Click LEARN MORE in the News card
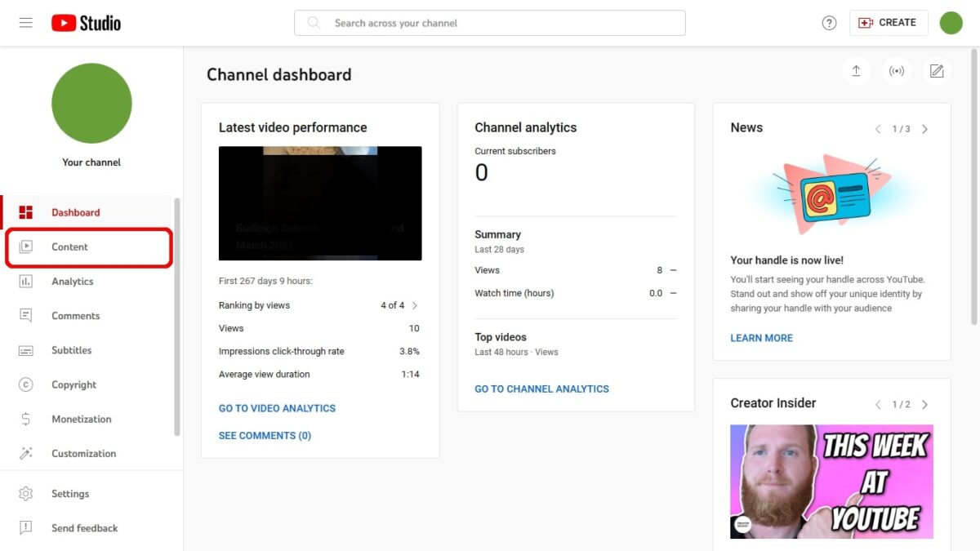This screenshot has width=980, height=551. (761, 338)
